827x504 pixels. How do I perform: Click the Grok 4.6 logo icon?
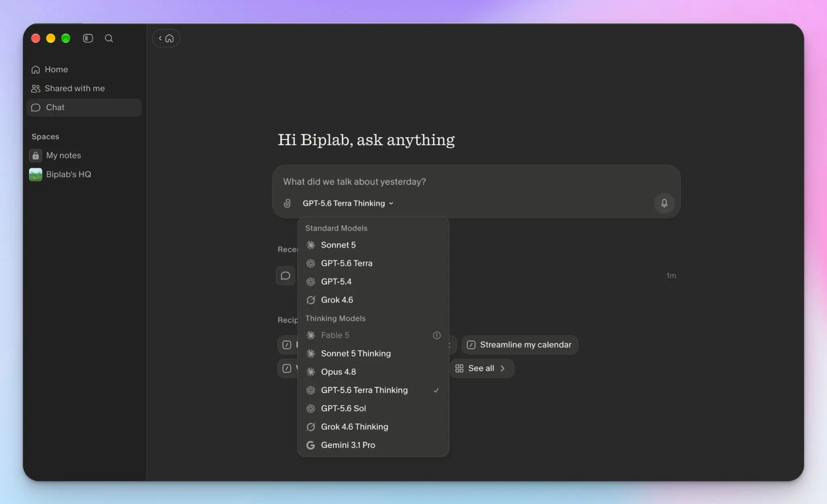coord(311,300)
